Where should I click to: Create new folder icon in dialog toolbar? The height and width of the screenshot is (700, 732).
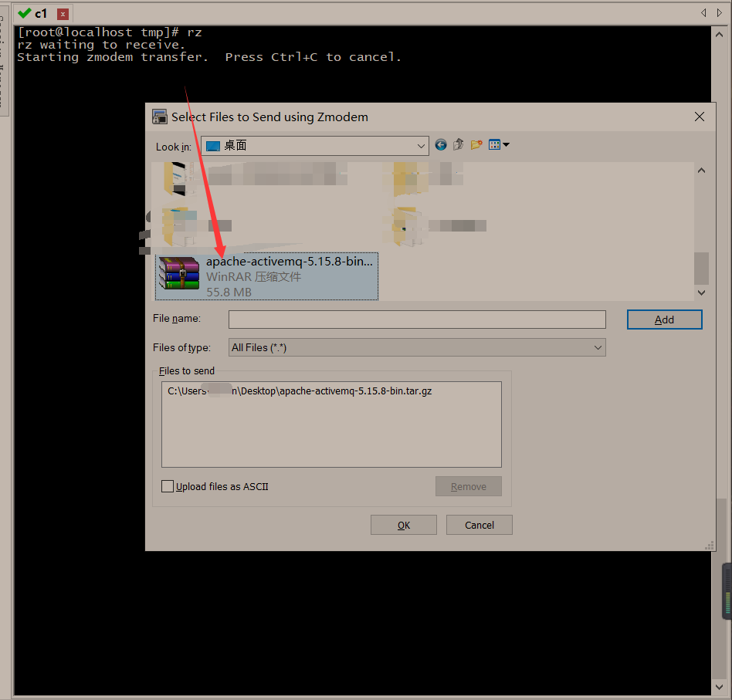[476, 144]
